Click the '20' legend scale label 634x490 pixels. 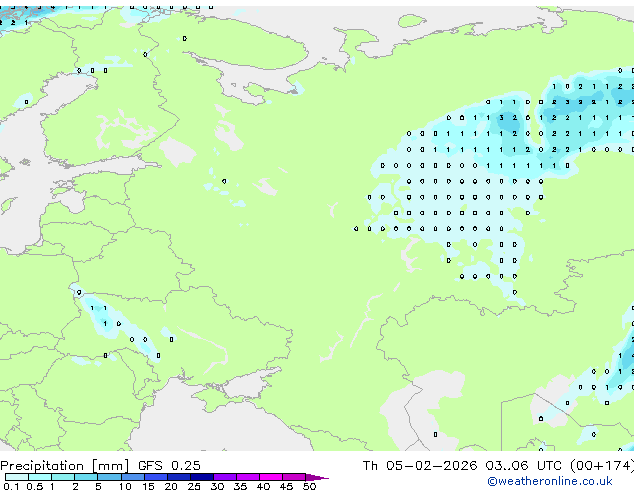[x=171, y=486]
